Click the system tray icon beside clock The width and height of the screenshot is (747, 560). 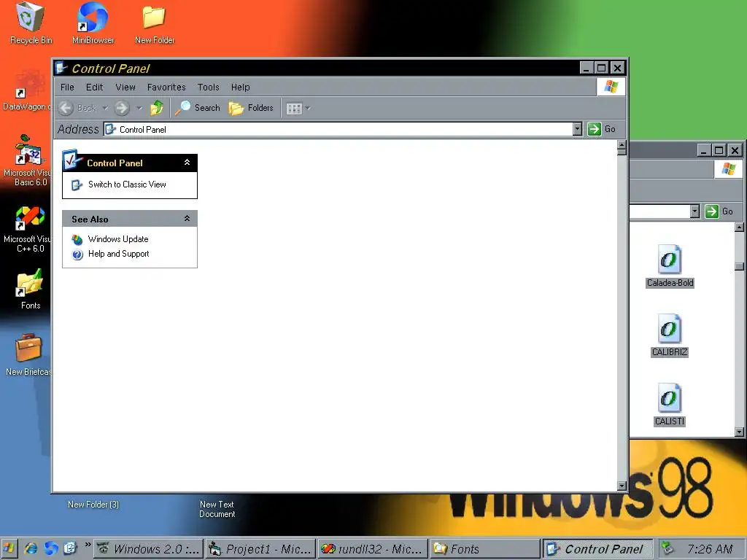pos(668,548)
